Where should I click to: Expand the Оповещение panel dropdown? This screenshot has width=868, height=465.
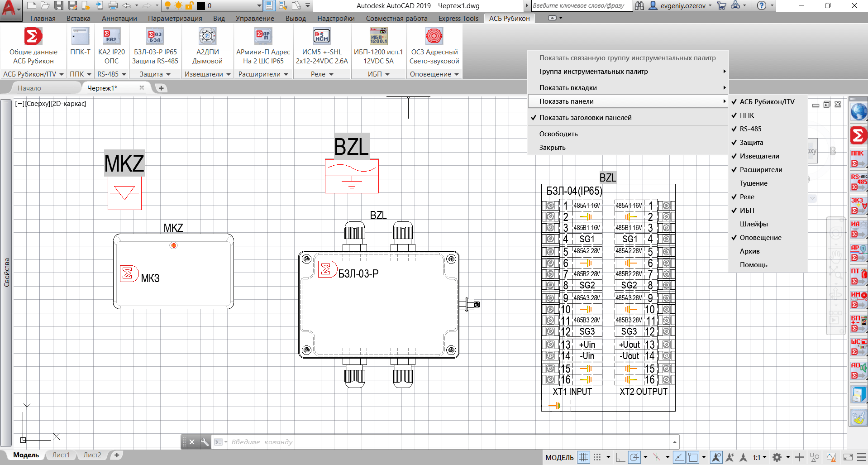434,74
